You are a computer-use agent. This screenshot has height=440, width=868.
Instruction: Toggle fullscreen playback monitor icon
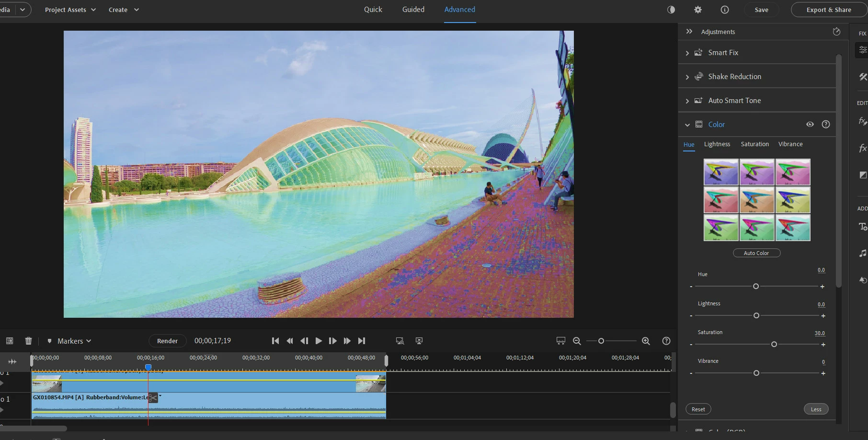click(x=419, y=341)
